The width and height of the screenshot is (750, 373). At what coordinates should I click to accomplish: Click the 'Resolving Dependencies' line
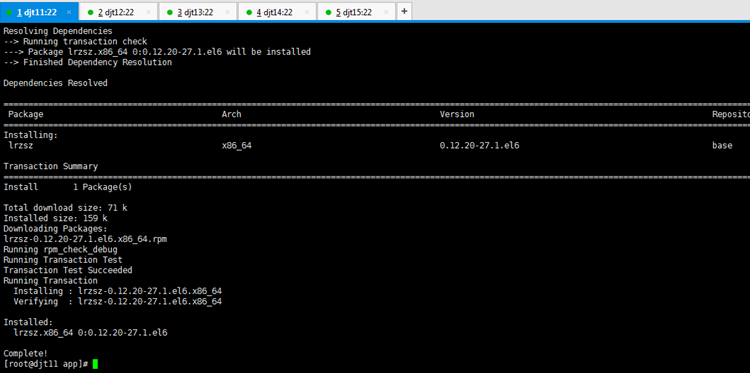pos(58,31)
